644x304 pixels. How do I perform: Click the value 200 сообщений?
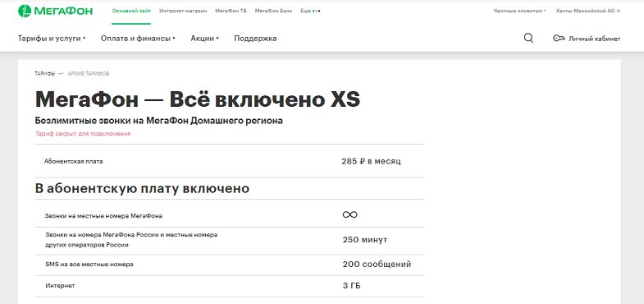(377, 264)
